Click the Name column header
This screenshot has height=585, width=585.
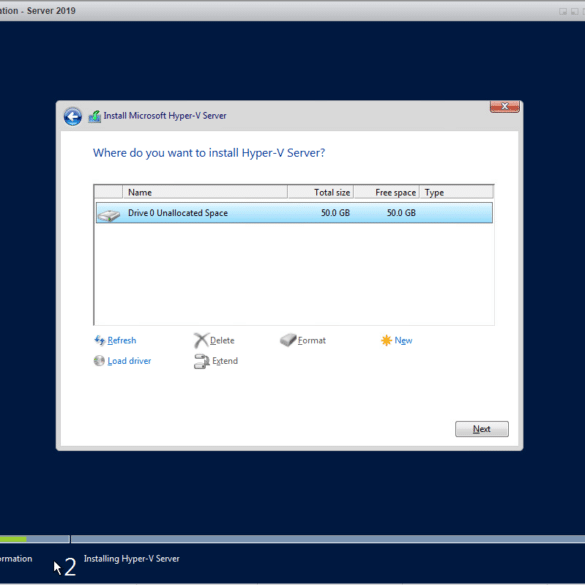pos(205,192)
